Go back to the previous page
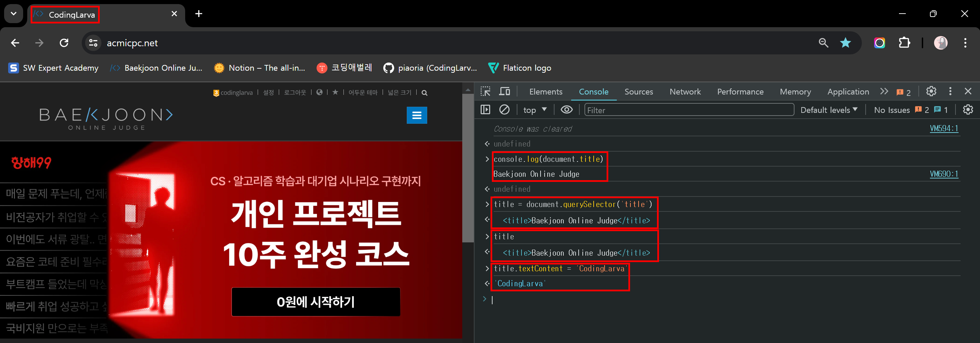 15,43
